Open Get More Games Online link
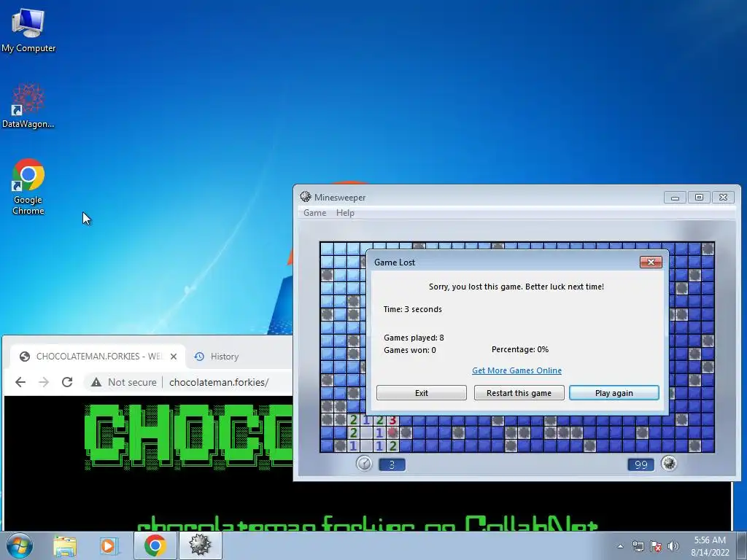 (x=516, y=370)
